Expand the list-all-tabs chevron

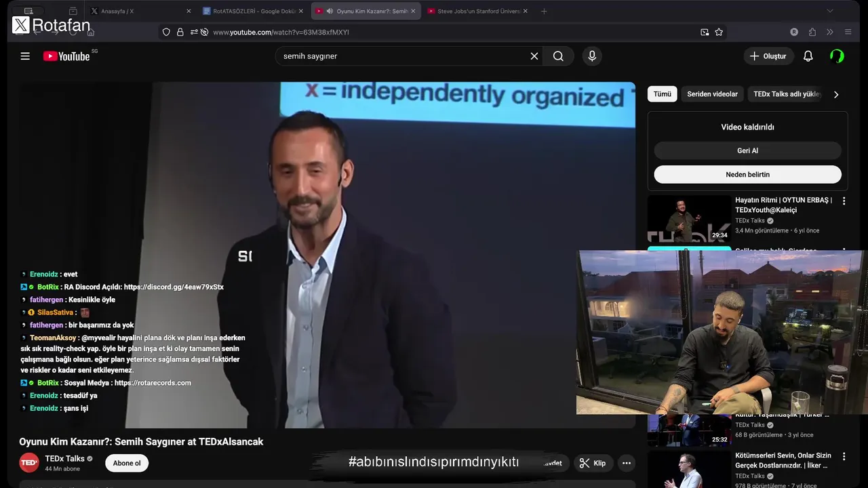coord(829,11)
